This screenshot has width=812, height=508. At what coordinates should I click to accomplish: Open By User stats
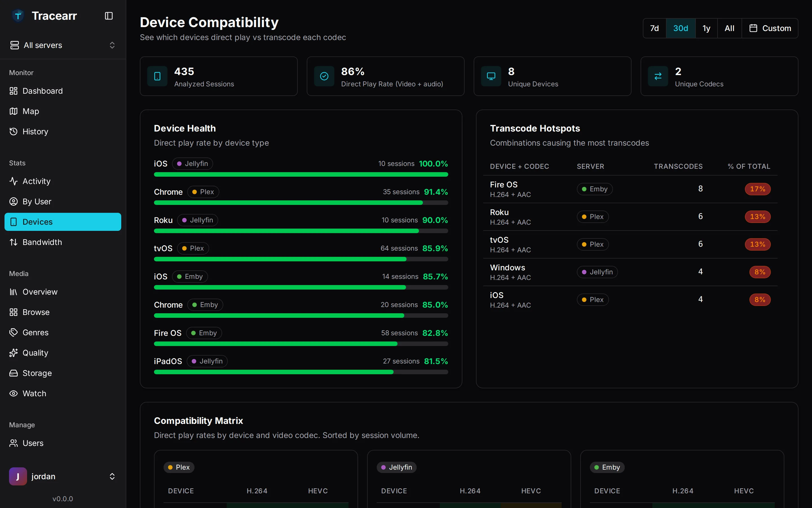click(x=63, y=202)
